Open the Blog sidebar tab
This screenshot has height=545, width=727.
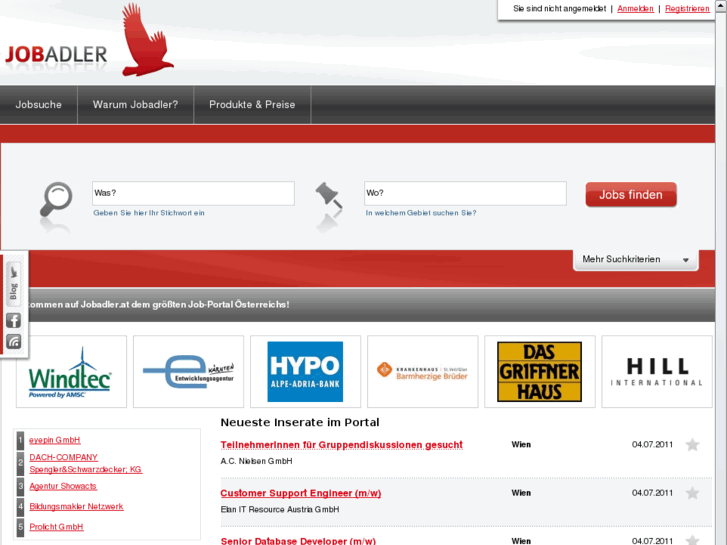[x=13, y=284]
